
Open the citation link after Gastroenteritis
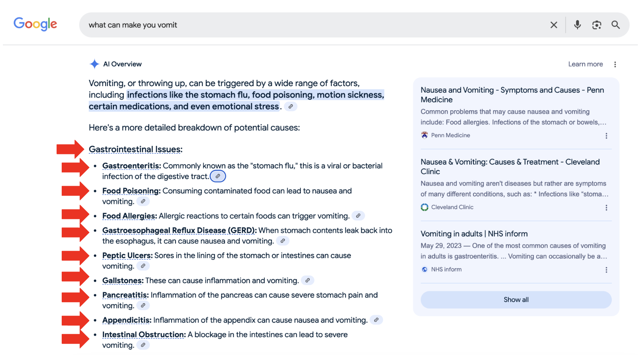click(x=218, y=176)
